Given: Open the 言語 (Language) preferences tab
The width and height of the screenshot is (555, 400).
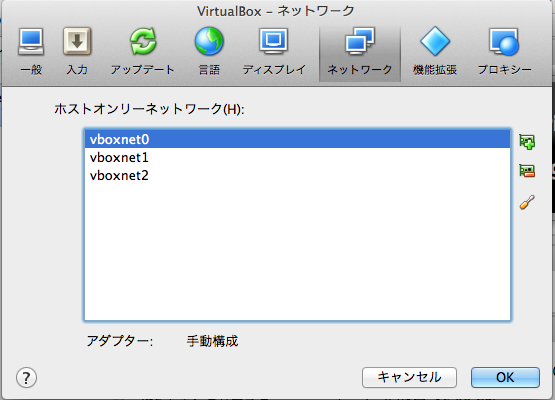Looking at the screenshot, I should pyautogui.click(x=209, y=52).
